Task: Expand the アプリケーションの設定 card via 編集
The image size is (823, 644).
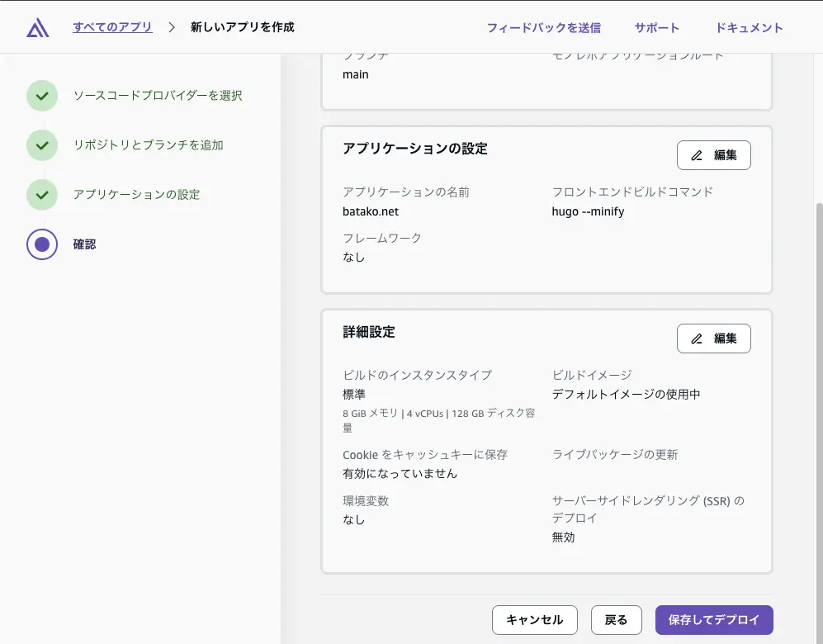Action: 713,154
